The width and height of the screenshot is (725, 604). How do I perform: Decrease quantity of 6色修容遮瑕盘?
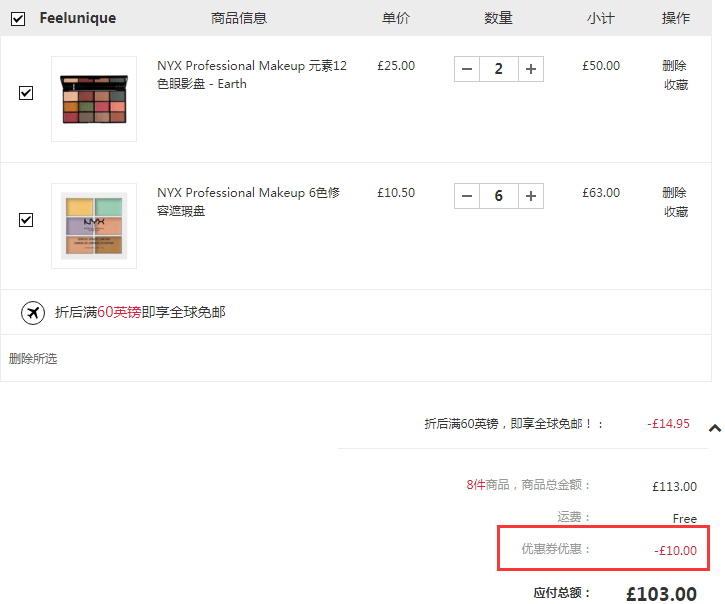point(467,196)
